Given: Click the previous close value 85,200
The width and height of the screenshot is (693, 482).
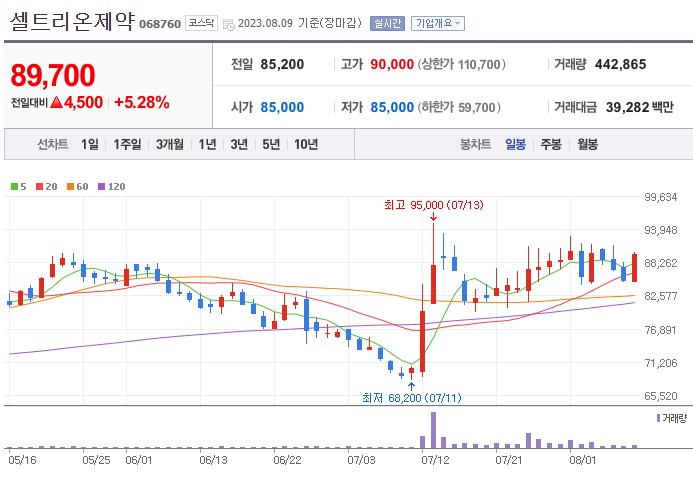Looking at the screenshot, I should tap(282, 65).
